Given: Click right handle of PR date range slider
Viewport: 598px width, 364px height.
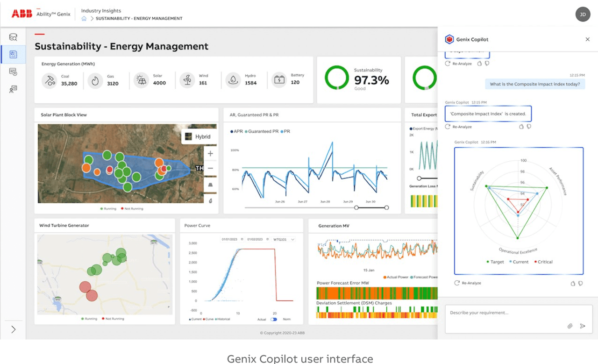Looking at the screenshot, I should [x=386, y=207].
